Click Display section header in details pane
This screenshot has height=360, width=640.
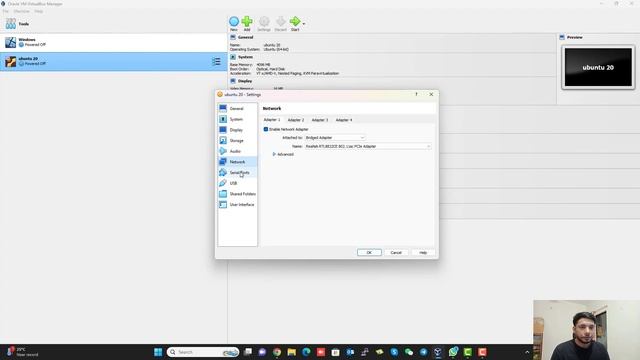point(245,81)
